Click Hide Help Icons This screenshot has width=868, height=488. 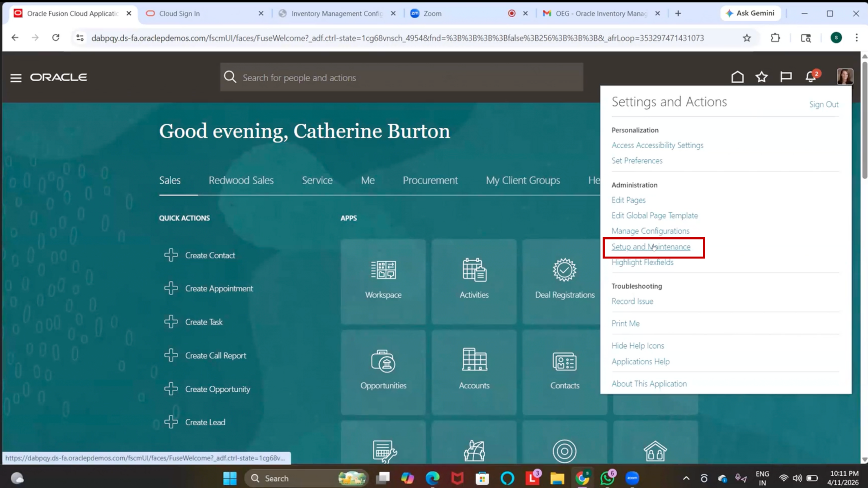pos(637,345)
